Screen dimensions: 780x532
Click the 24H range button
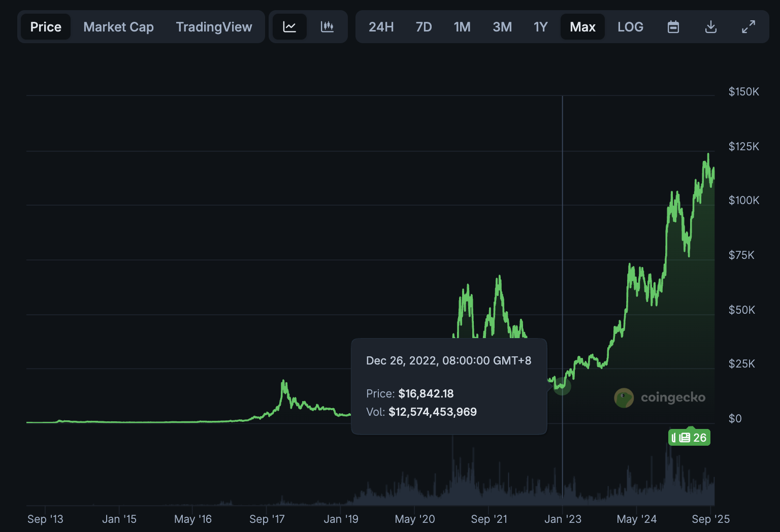point(381,26)
